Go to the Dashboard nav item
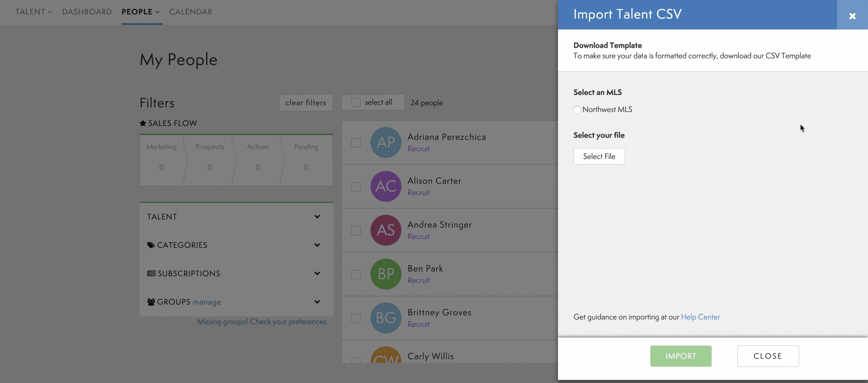This screenshot has height=383, width=868. pos(87,12)
